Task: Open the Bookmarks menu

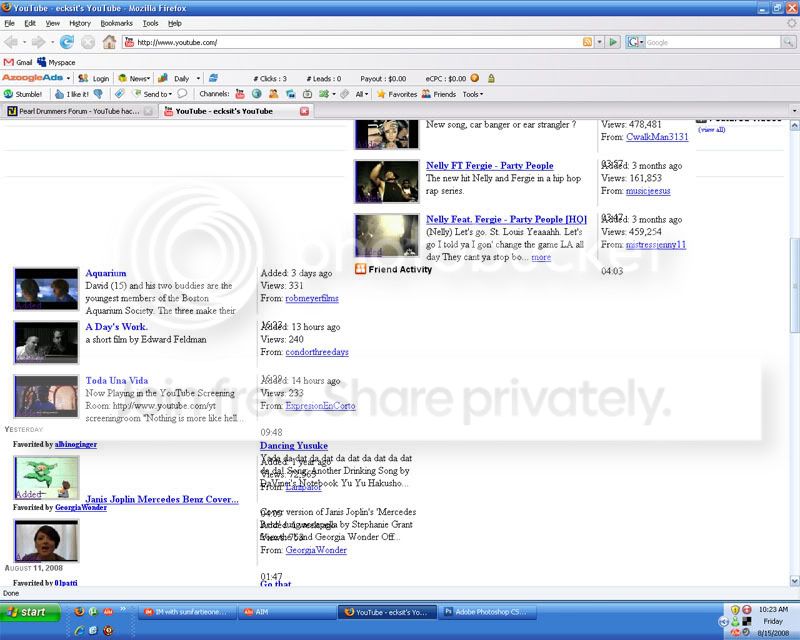Action: [x=116, y=23]
